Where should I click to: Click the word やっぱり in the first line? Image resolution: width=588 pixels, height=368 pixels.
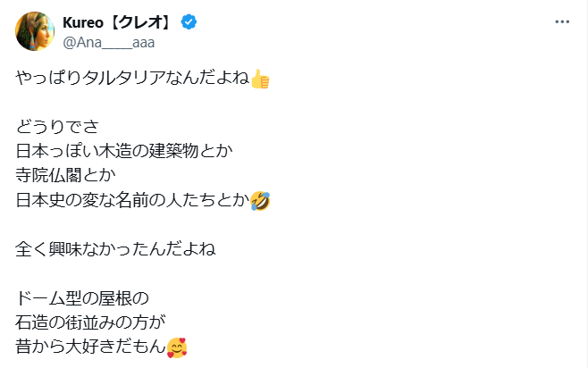pyautogui.click(x=49, y=79)
